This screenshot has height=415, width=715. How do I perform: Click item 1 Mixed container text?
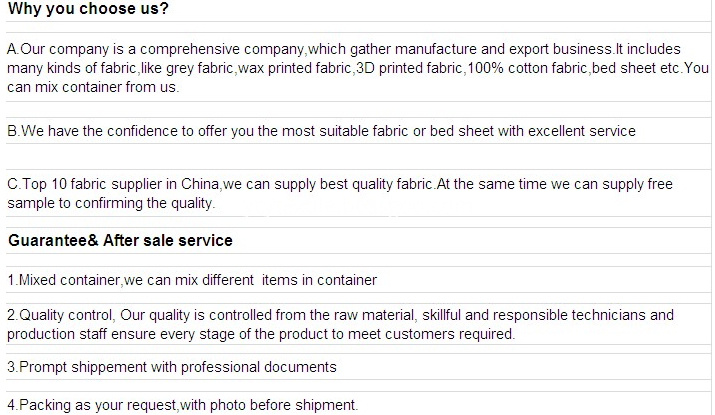[192, 280]
